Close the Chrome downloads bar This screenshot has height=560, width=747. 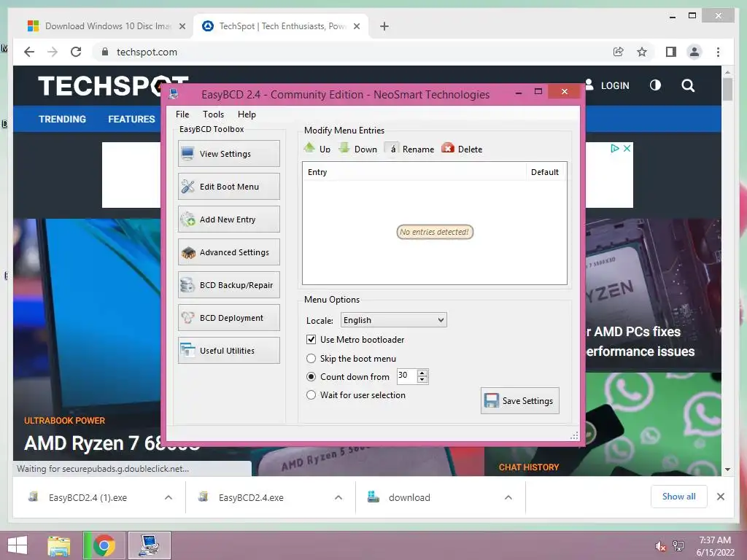coord(720,497)
